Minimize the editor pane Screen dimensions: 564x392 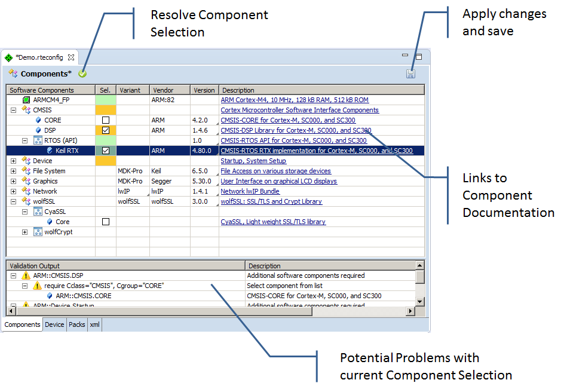tap(405, 55)
